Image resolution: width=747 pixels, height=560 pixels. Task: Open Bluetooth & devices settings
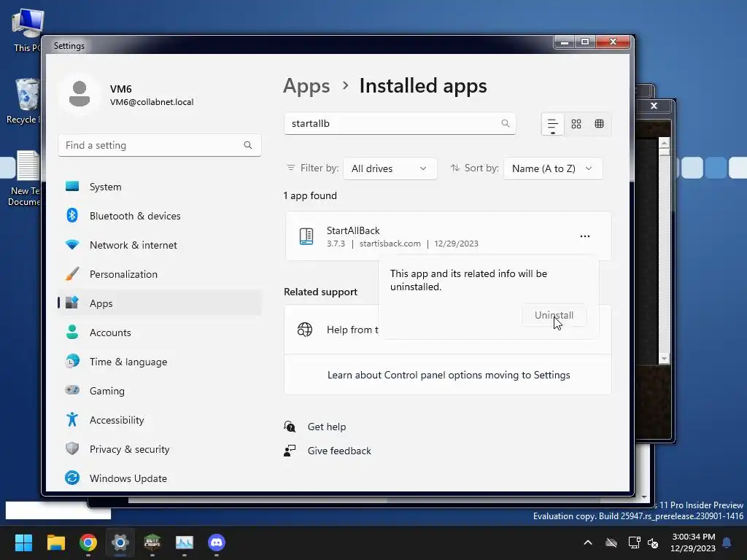point(159,216)
